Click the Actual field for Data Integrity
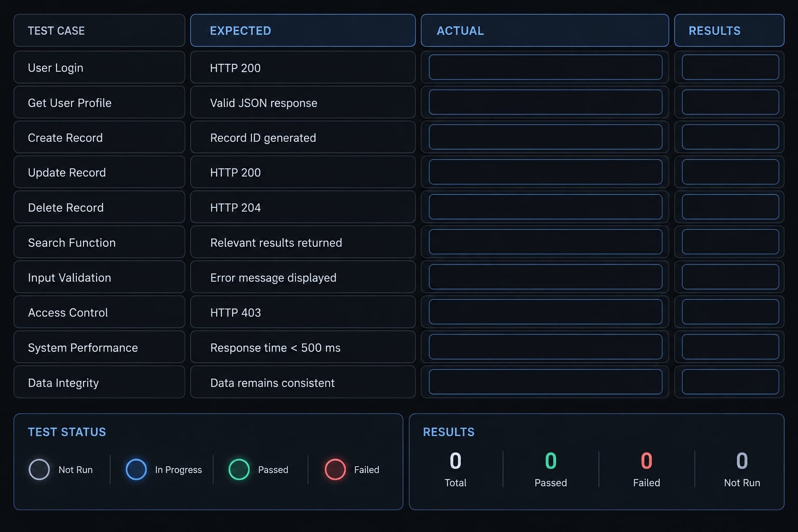The width and height of the screenshot is (798, 532). click(546, 381)
